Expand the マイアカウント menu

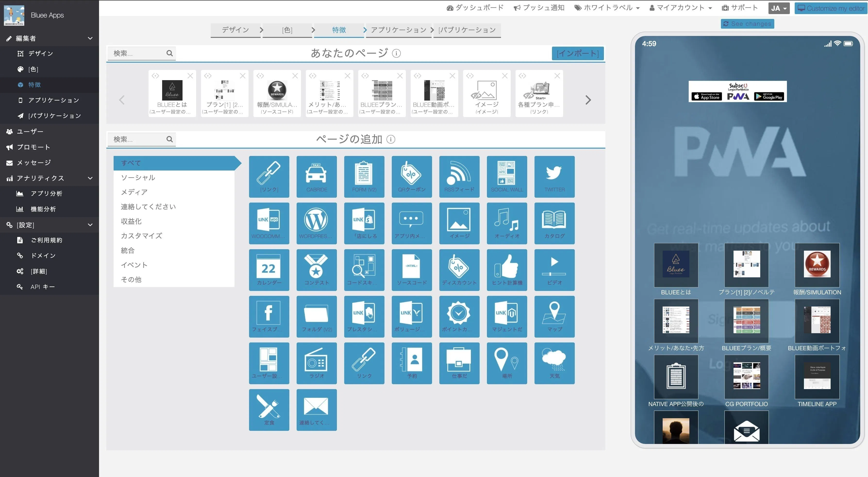(680, 8)
